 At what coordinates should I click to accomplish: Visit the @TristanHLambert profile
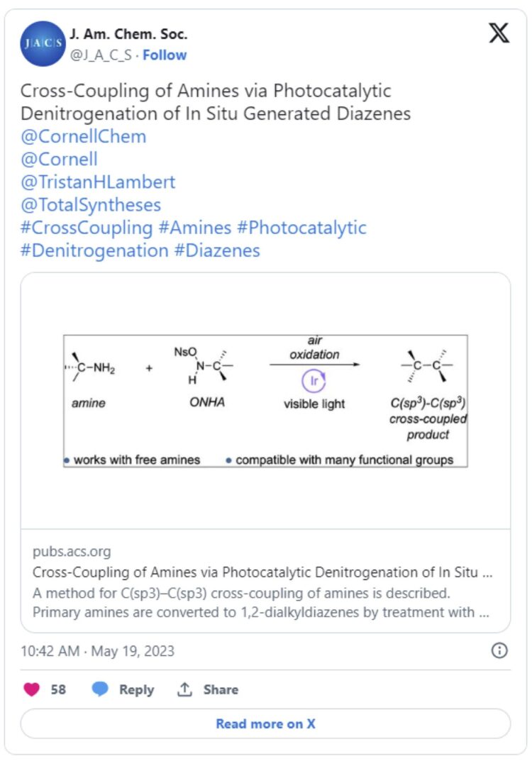[x=98, y=182]
